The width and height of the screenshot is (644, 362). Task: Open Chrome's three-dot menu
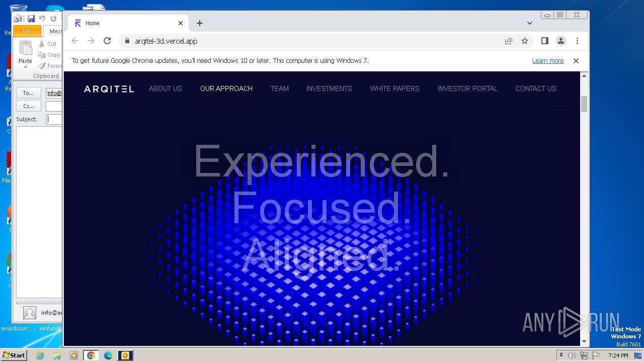pyautogui.click(x=577, y=41)
